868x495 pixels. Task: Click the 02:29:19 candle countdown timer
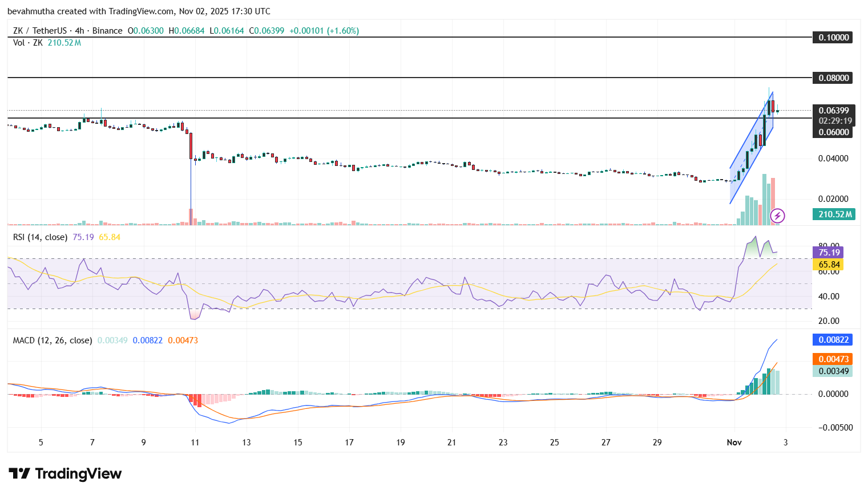(835, 120)
